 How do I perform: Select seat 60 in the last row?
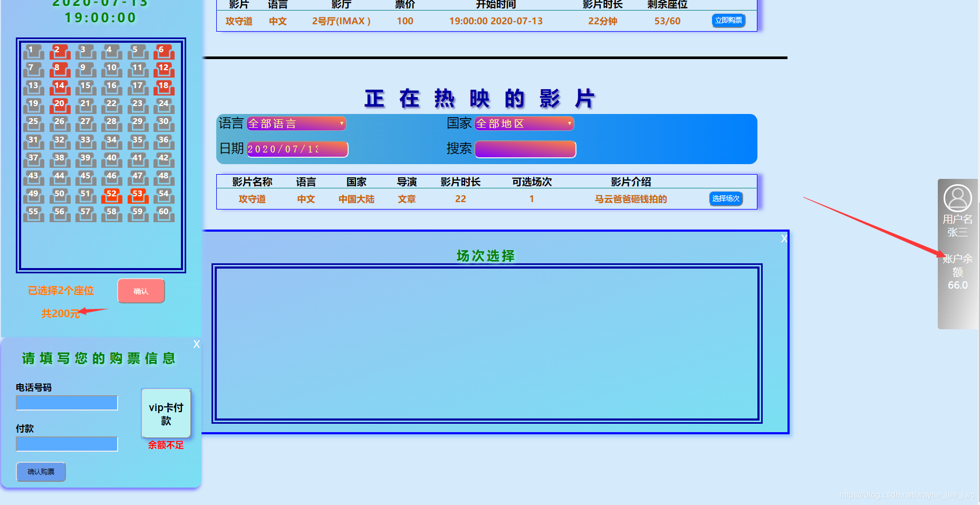(x=164, y=212)
